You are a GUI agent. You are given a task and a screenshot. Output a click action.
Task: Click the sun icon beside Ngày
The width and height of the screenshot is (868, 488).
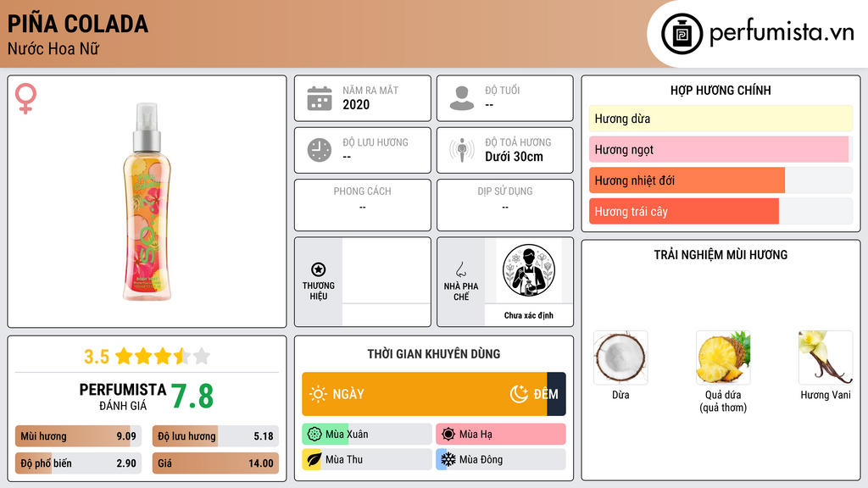pyautogui.click(x=318, y=394)
